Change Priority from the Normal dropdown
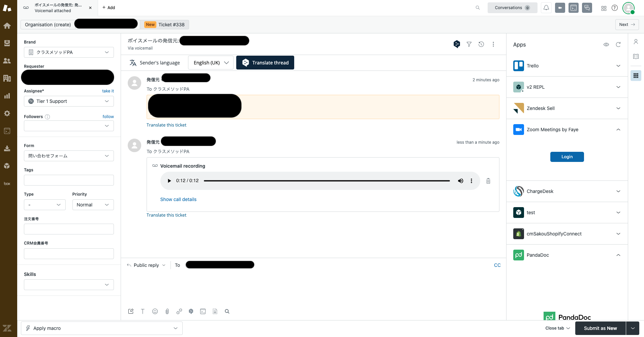This screenshot has height=337, width=644. point(93,204)
